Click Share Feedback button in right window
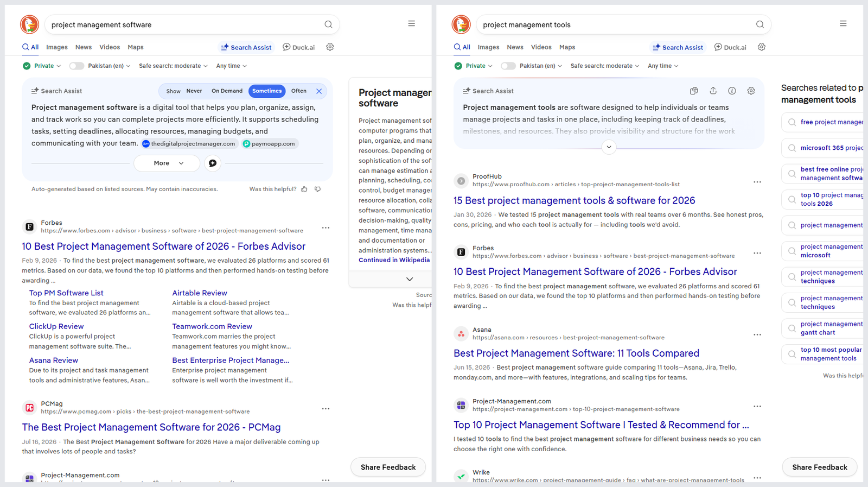Image resolution: width=868 pixels, height=487 pixels. pos(820,467)
